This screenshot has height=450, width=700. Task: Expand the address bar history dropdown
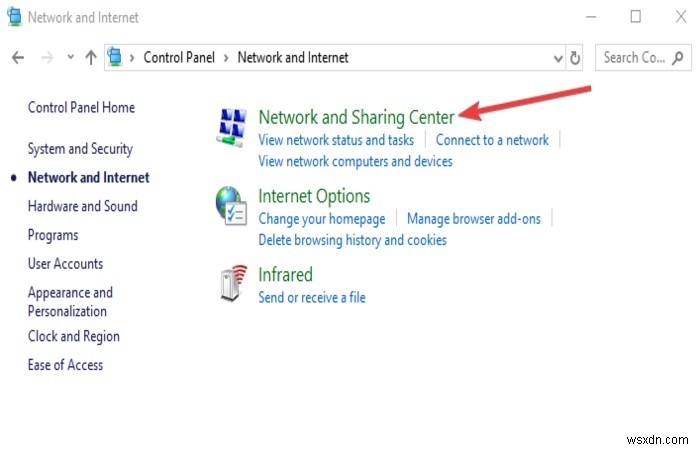557,58
